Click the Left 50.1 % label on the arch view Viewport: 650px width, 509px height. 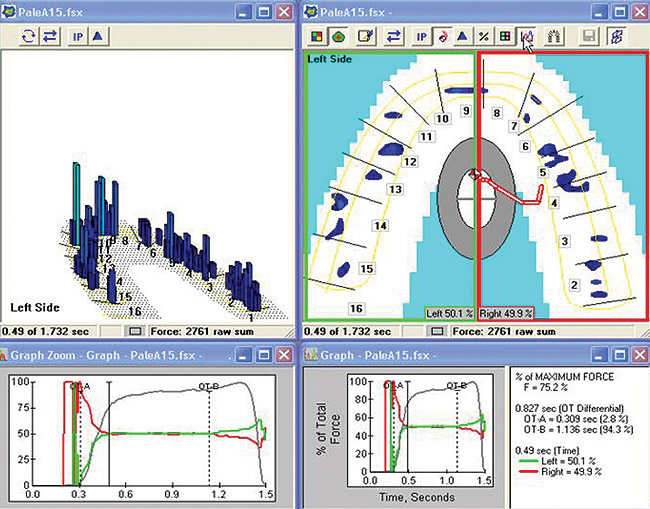tap(449, 313)
